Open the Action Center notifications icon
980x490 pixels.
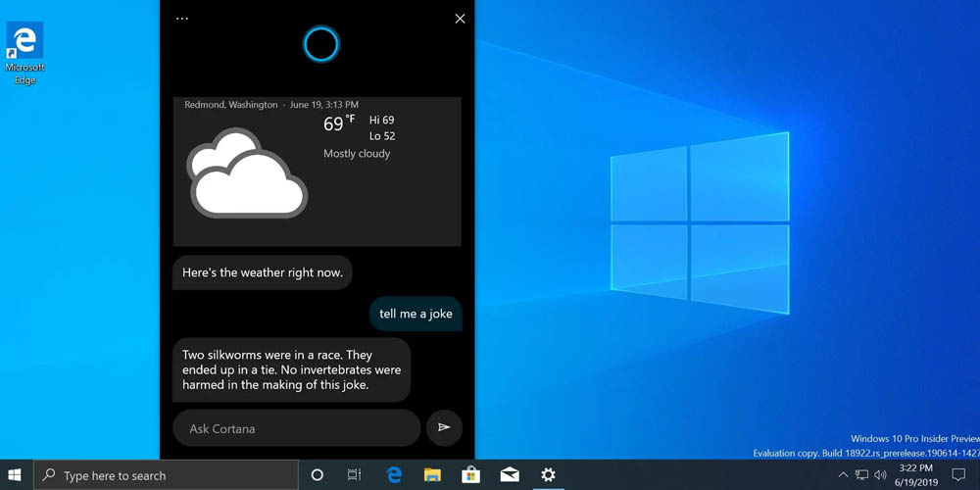[958, 475]
